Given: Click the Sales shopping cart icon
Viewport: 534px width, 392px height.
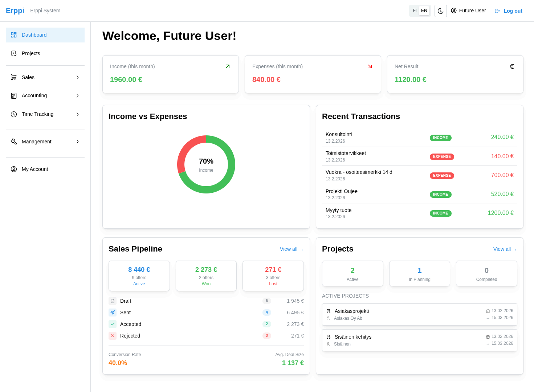Looking at the screenshot, I should [14, 77].
